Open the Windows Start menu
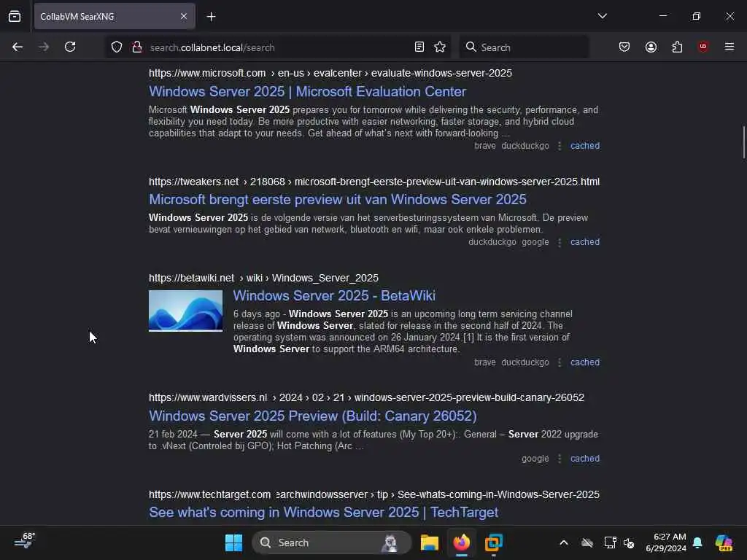 pyautogui.click(x=233, y=542)
